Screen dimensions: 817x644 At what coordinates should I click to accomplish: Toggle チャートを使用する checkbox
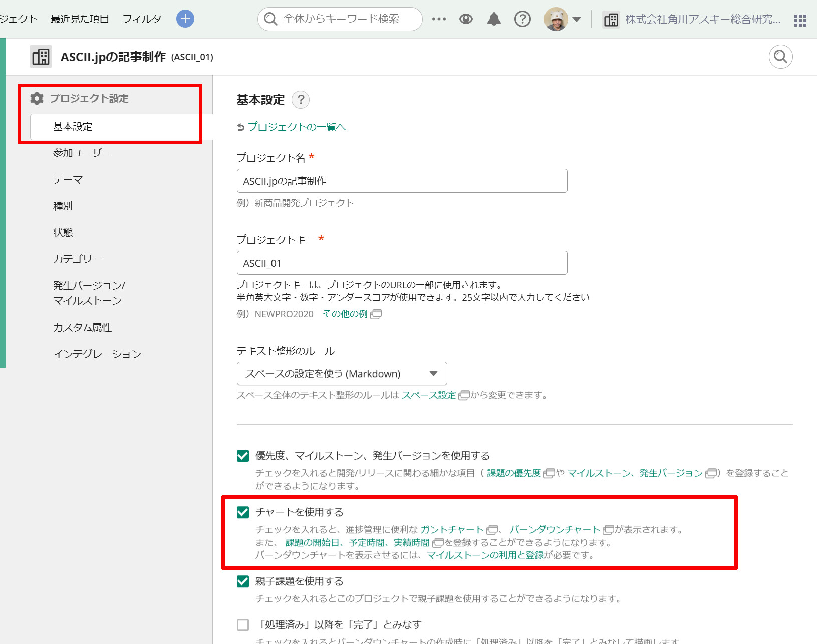[x=243, y=512]
